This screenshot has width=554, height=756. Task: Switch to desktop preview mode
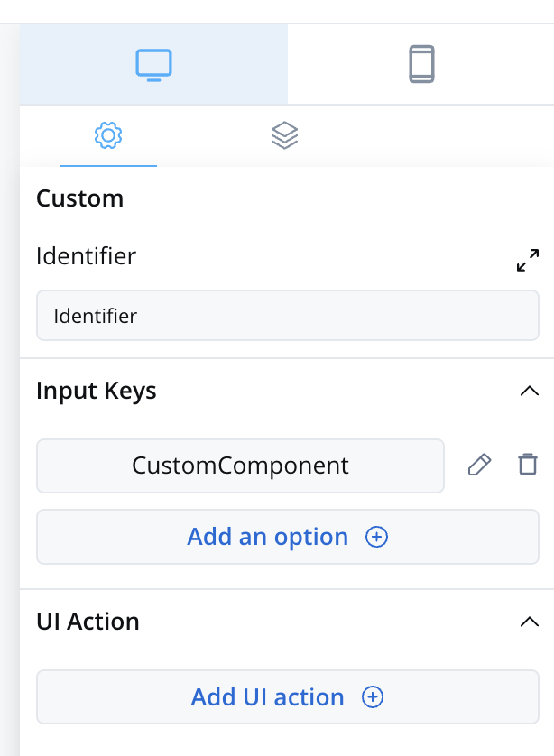[x=153, y=64]
